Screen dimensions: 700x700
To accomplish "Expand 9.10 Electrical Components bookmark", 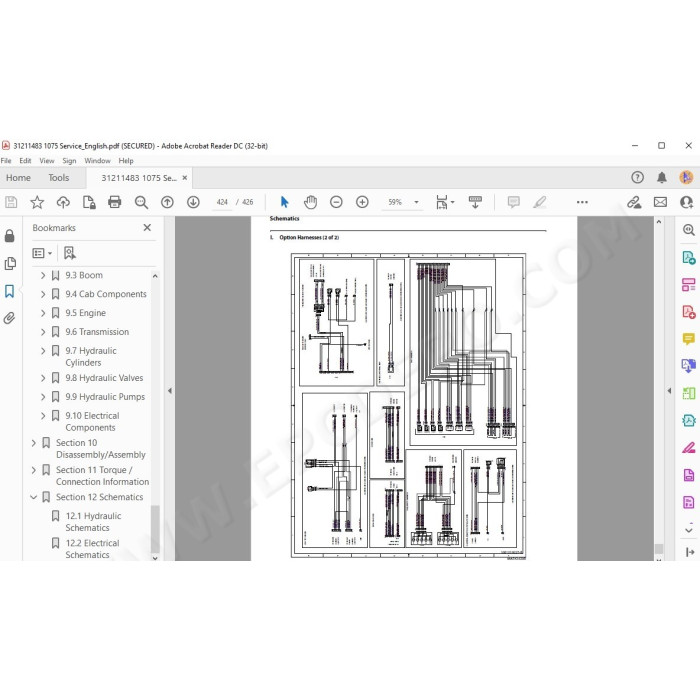I will click(43, 416).
